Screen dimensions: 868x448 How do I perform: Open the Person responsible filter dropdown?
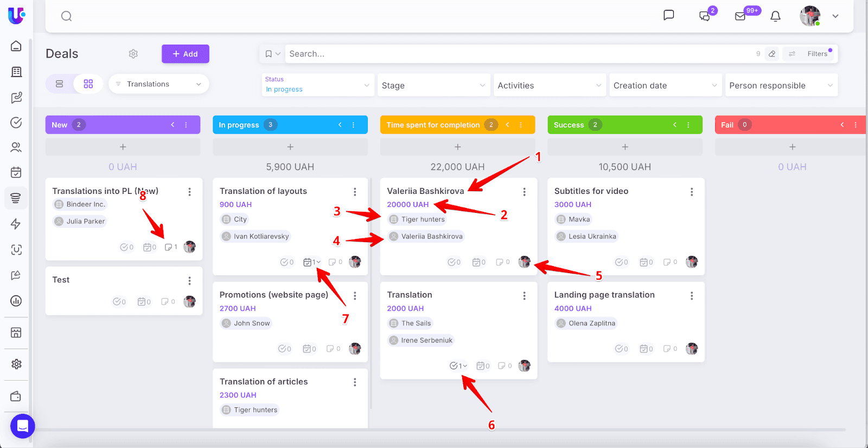(x=781, y=86)
